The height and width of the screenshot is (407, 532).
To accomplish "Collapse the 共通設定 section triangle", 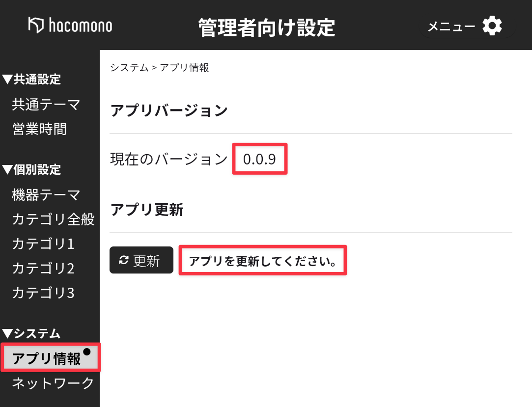I will coord(7,79).
